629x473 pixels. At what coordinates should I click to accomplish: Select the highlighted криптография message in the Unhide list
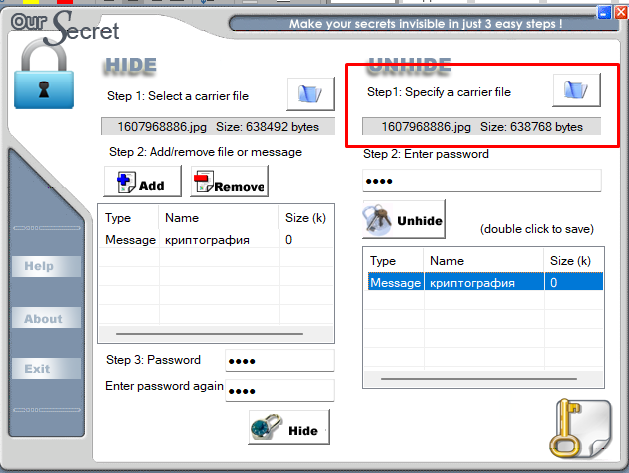485,282
